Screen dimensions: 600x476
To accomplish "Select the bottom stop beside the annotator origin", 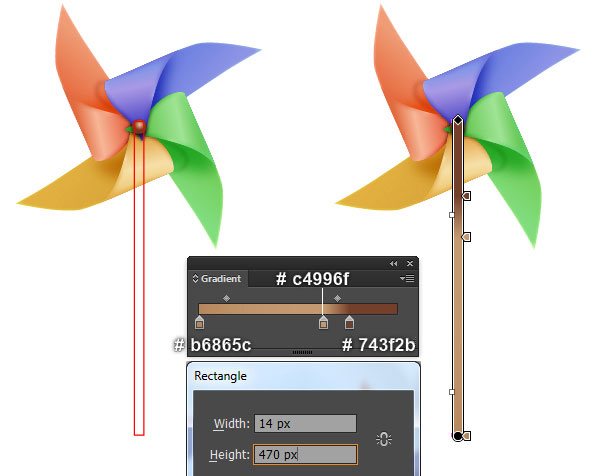I will click(x=466, y=436).
